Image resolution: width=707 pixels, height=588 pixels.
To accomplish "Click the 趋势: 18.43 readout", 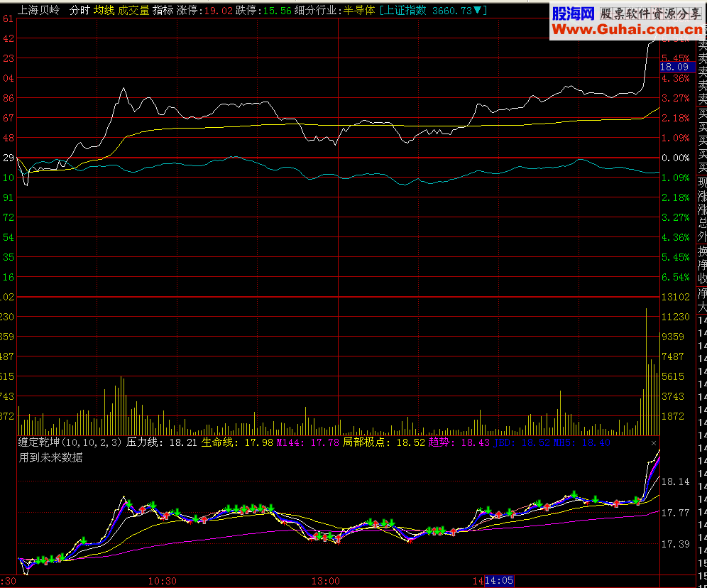I will pyautogui.click(x=459, y=443).
